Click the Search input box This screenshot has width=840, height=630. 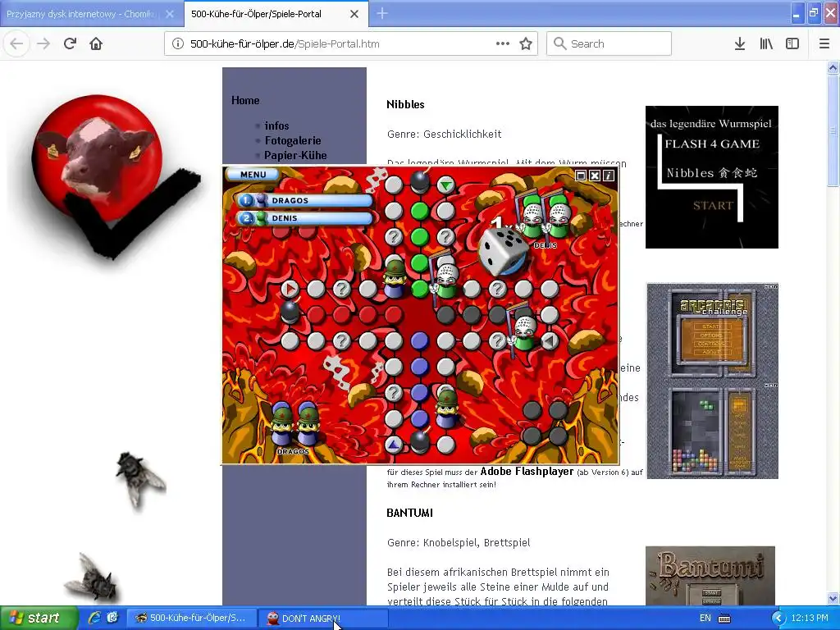coord(609,44)
